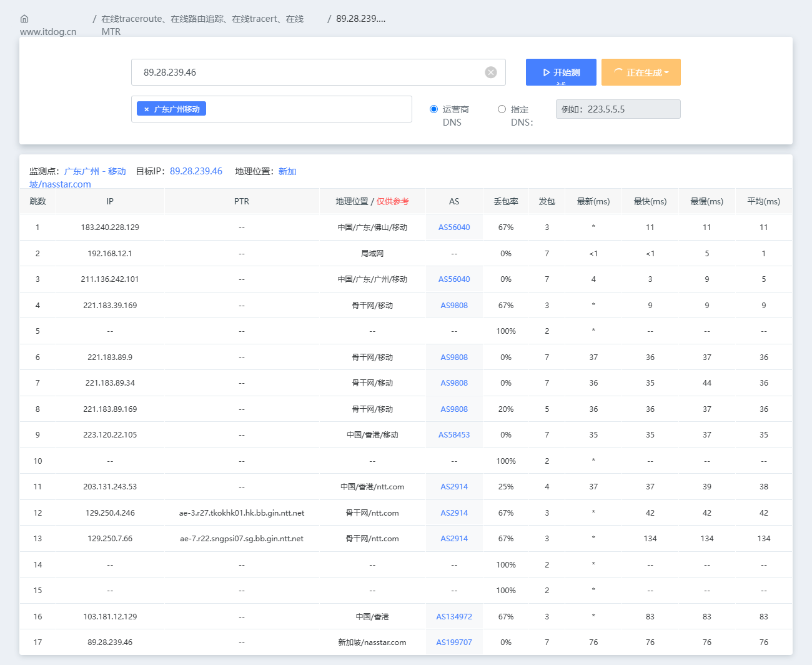Open the monitoring node selector box
This screenshot has height=665, width=812.
click(x=272, y=109)
